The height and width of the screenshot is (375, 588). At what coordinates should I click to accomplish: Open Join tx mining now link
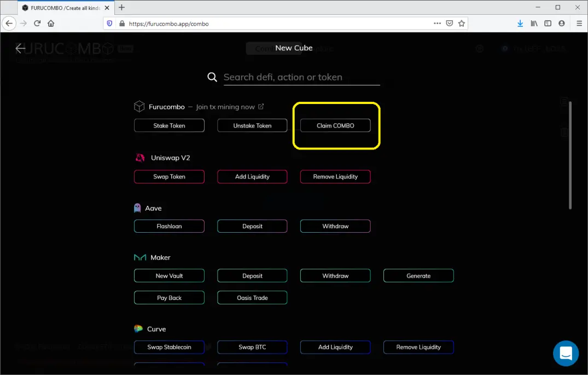point(225,107)
